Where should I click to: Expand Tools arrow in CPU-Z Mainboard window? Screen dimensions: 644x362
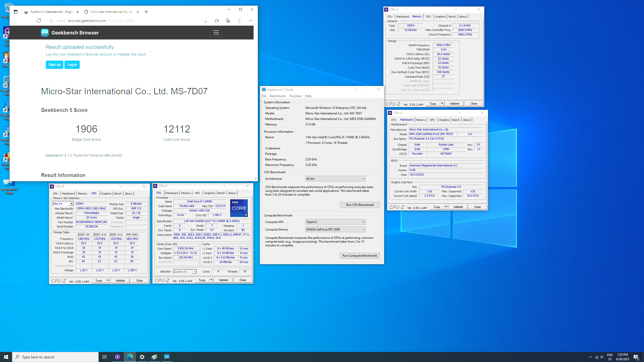446,207
